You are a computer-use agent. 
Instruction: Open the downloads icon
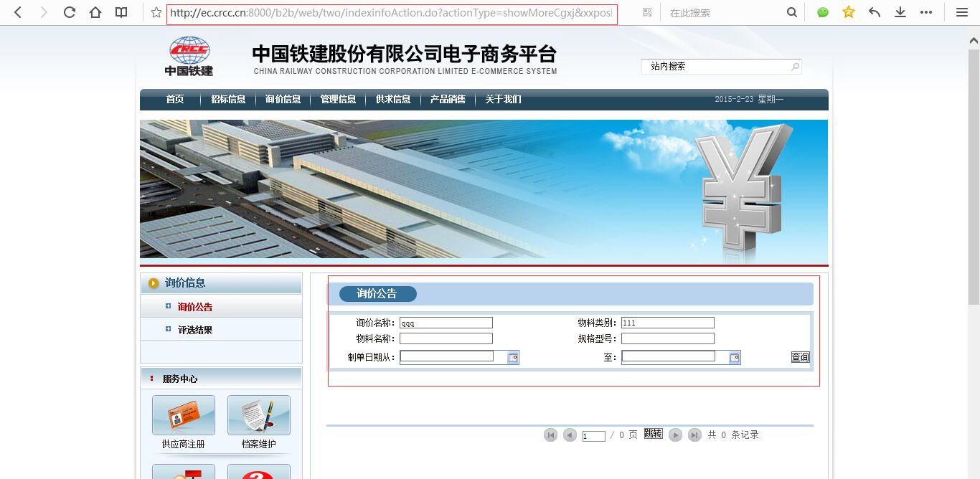tap(900, 12)
